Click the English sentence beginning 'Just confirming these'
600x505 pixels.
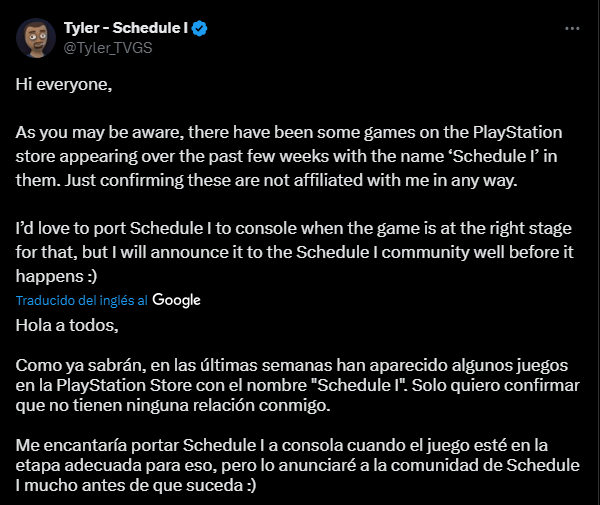point(291,181)
